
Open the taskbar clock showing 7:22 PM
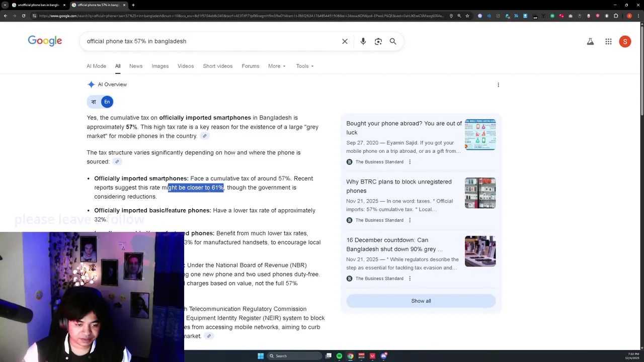click(632, 356)
